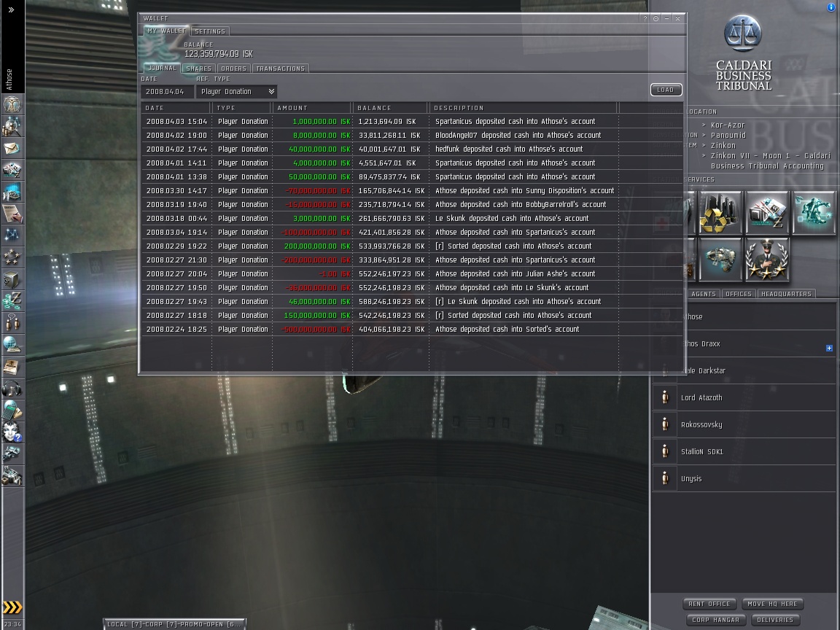This screenshot has width=840, height=630.
Task: Click the wallet date field 2008.04.04
Action: 166,92
